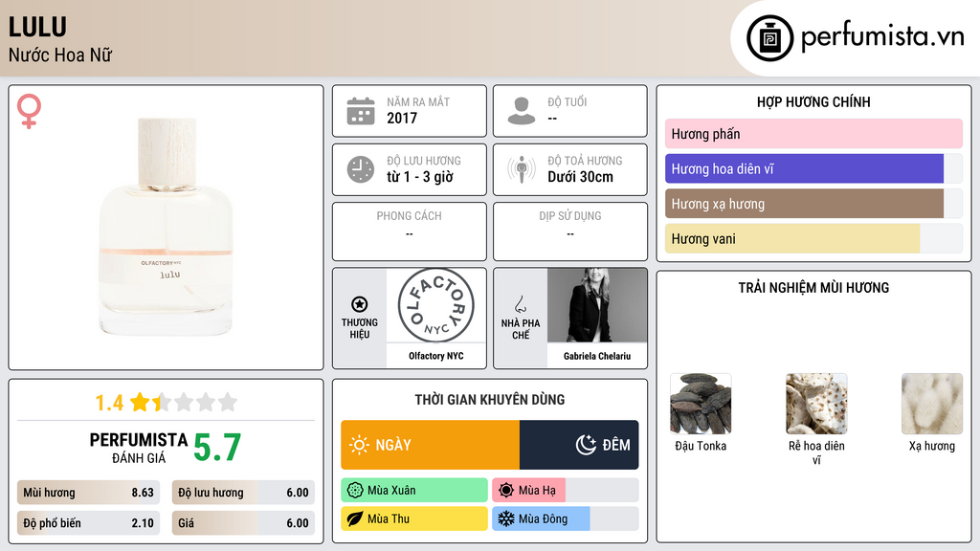Click the Gabriela Chelariu name label
The width and height of the screenshot is (980, 551).
tap(597, 356)
